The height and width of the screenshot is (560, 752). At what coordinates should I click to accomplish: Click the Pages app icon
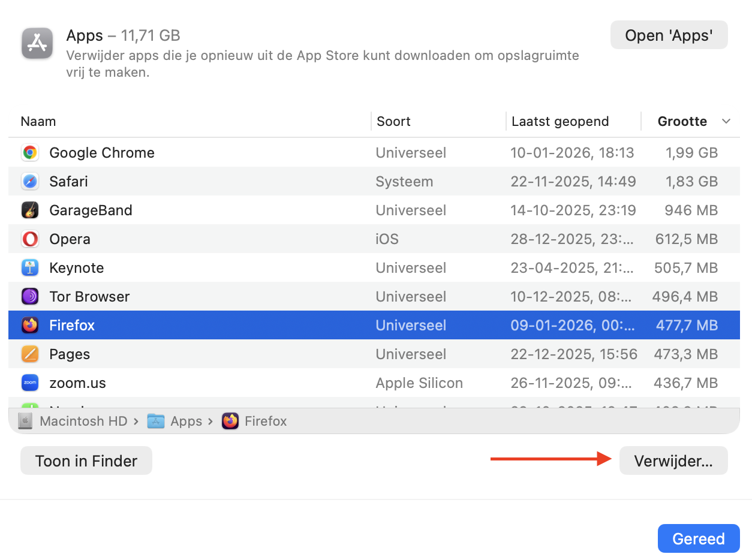point(29,354)
